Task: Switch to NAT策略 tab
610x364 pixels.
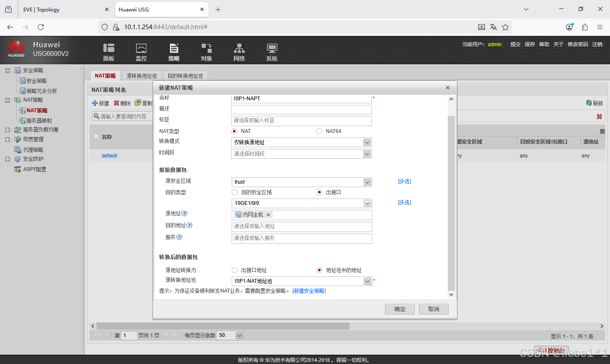Action: tap(105, 76)
